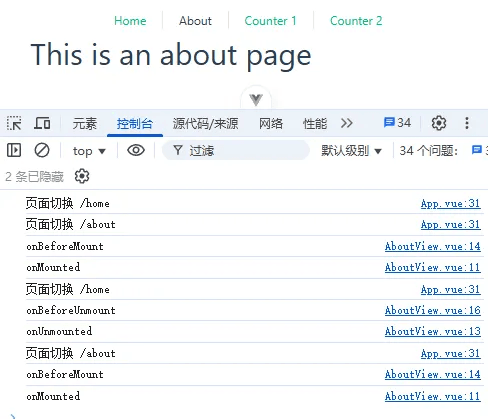
Task: Toggle the device toolbar icon
Action: click(x=42, y=123)
